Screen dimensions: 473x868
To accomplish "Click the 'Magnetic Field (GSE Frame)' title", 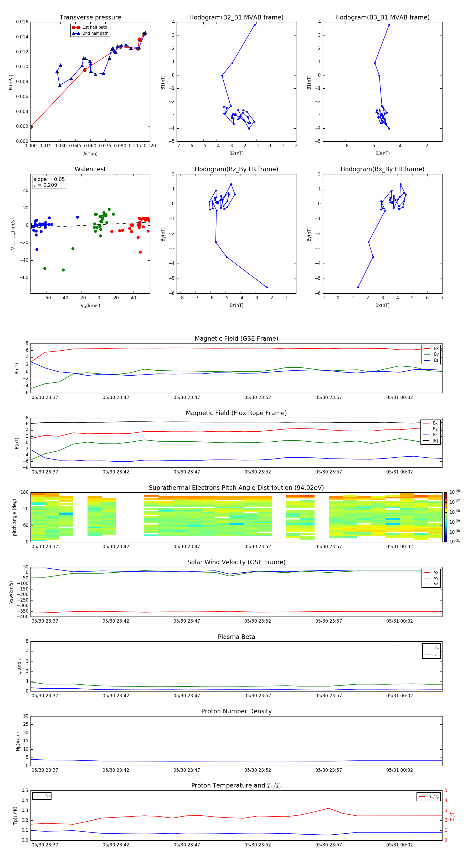I will pos(236,339).
